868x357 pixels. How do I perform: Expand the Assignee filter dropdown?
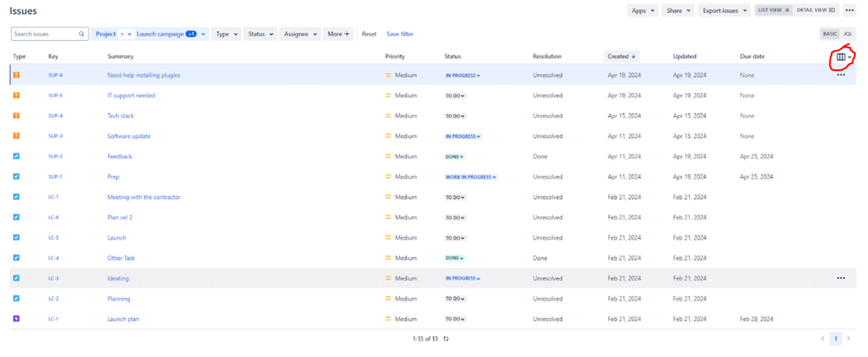tap(300, 34)
